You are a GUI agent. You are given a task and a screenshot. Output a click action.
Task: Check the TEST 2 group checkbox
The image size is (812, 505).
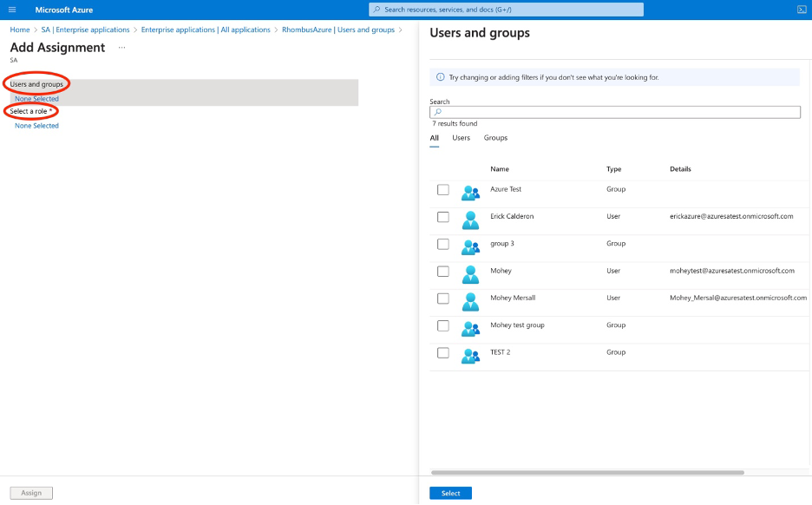[x=442, y=353]
